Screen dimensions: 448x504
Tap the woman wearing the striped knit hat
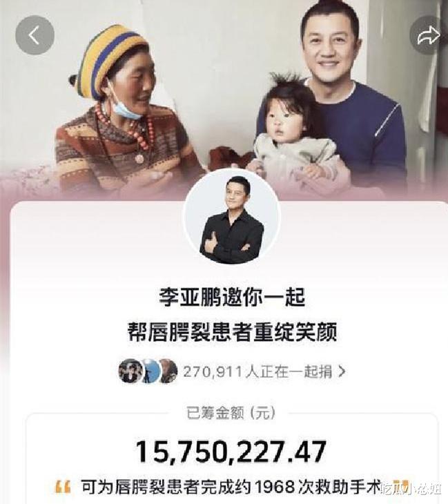pos(126,113)
